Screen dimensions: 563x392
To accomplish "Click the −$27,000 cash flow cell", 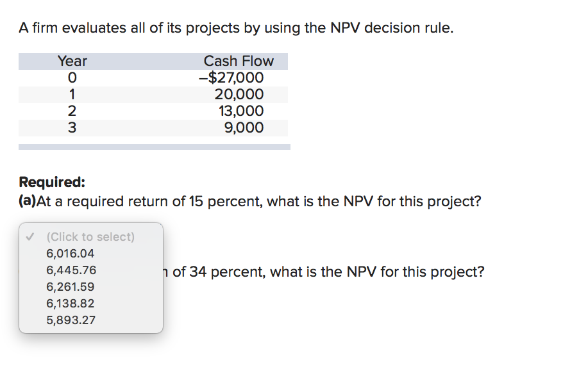I will pos(231,78).
